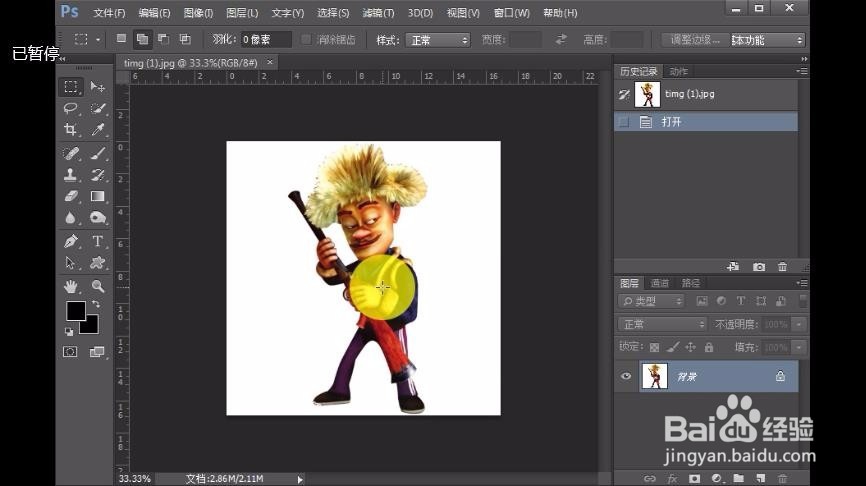
Task: Open the 文件(F) menu
Action: pos(109,13)
